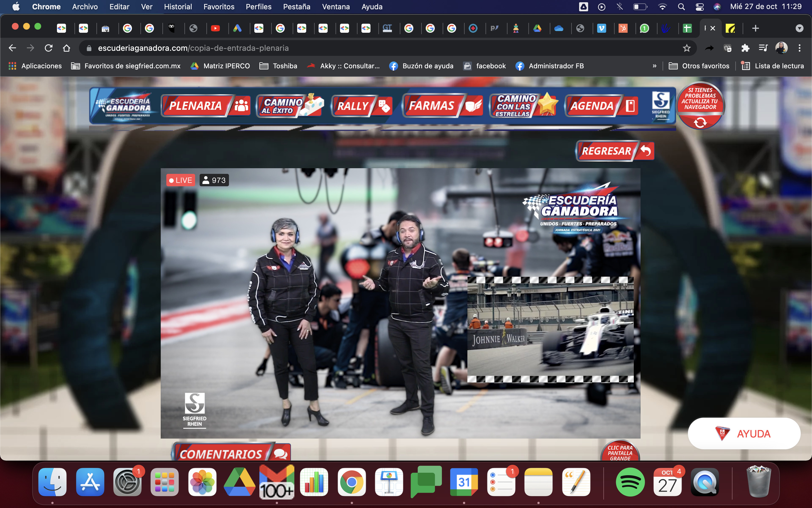The width and height of the screenshot is (812, 508).
Task: Open the Chrome profile avatar
Action: (x=781, y=48)
